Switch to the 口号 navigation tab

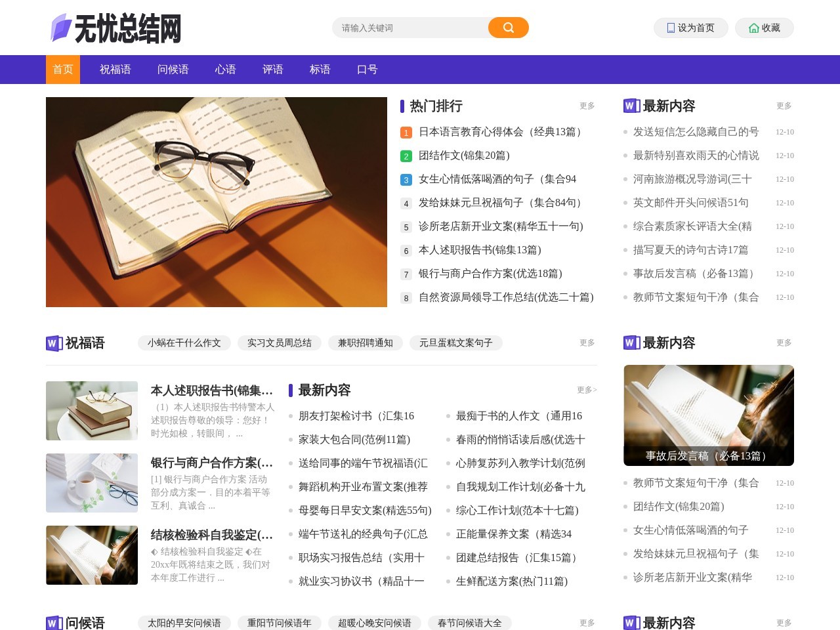367,70
